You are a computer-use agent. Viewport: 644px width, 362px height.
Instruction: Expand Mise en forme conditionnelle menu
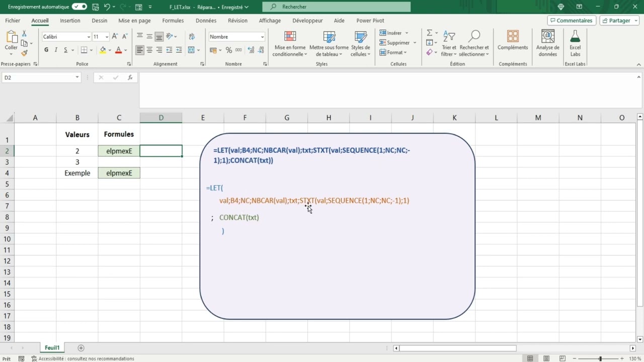click(290, 44)
